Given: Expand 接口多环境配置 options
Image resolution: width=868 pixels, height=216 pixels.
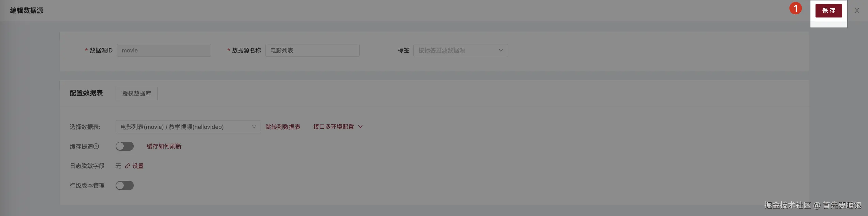Looking at the screenshot, I should [x=338, y=126].
